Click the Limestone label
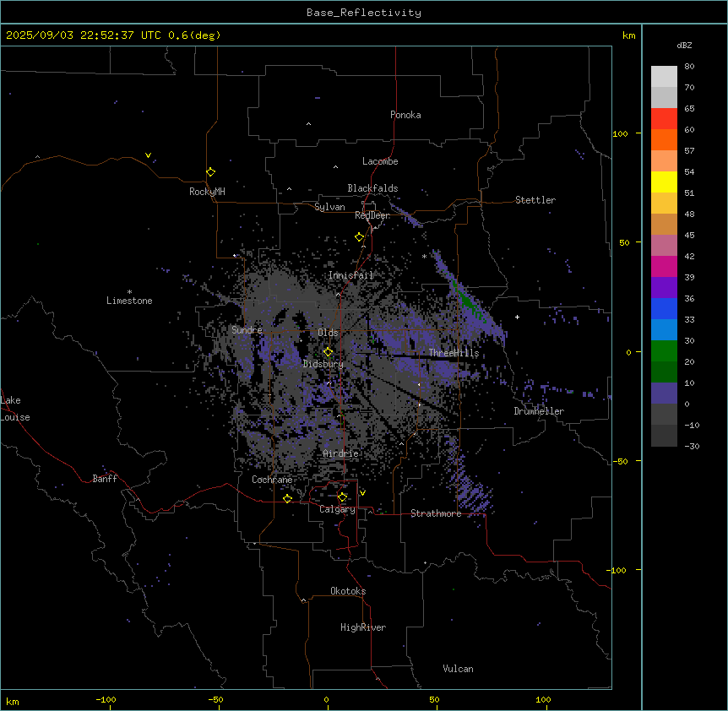Image resolution: width=728 pixels, height=711 pixels. pos(129,301)
